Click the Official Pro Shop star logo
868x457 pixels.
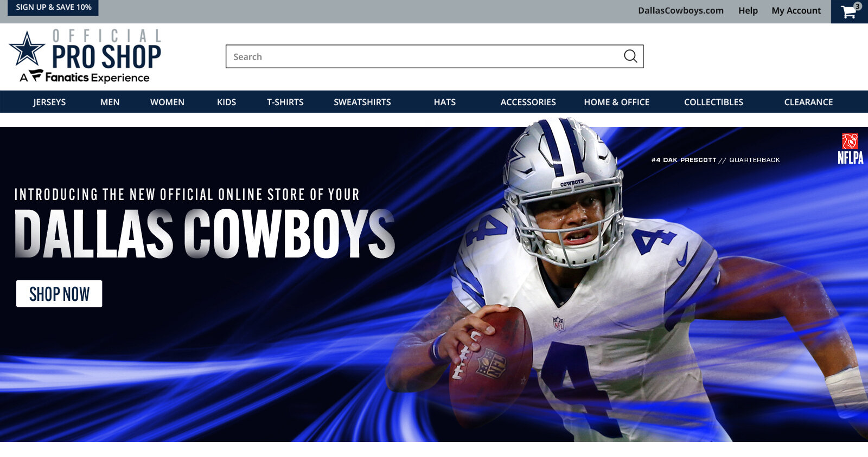(27, 49)
